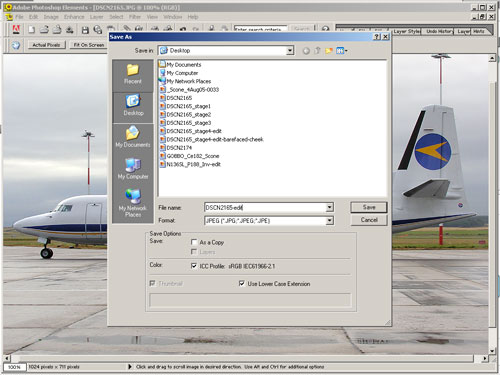Click the Save button

(x=369, y=207)
